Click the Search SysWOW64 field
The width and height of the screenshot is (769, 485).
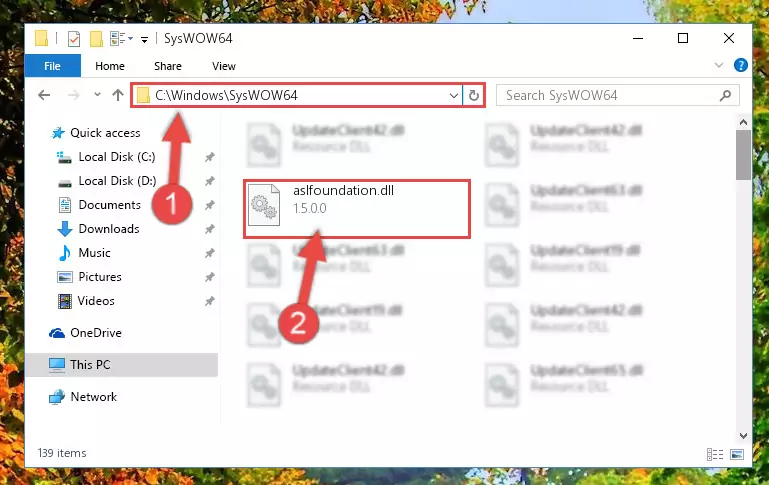[617, 95]
